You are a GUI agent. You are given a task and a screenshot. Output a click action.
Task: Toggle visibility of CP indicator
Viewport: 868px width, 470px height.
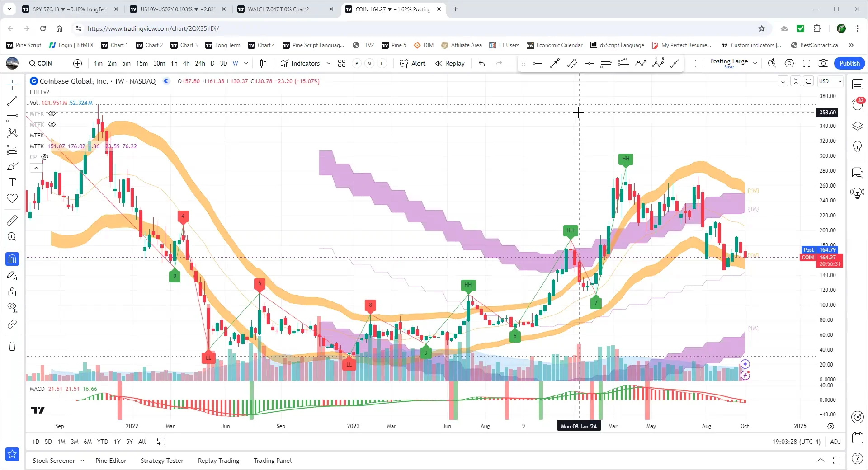click(45, 157)
